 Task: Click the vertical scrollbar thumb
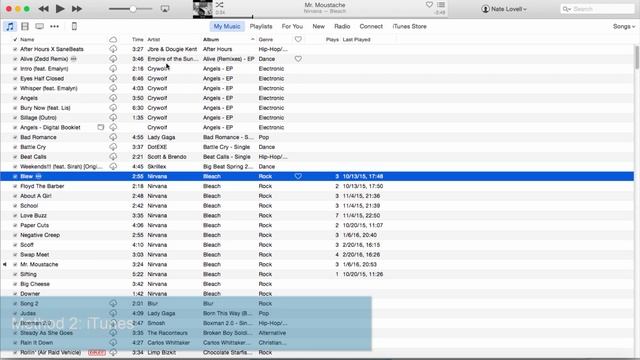click(x=637, y=57)
